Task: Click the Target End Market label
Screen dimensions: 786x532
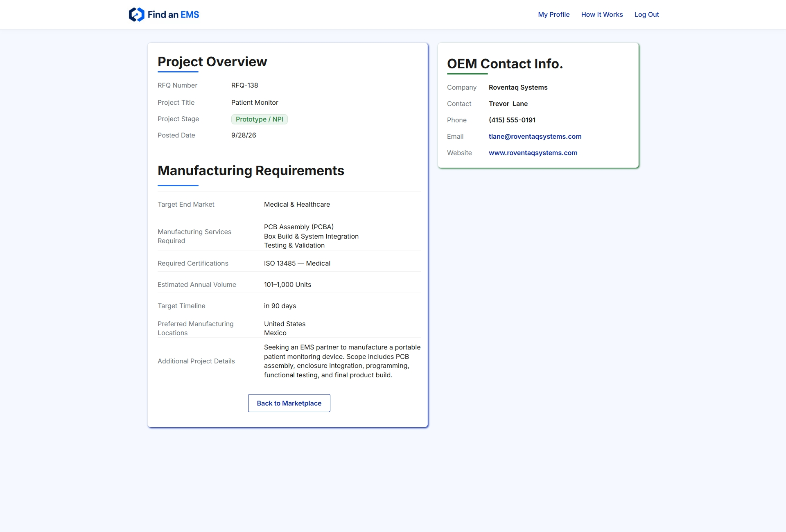Action: pos(186,204)
